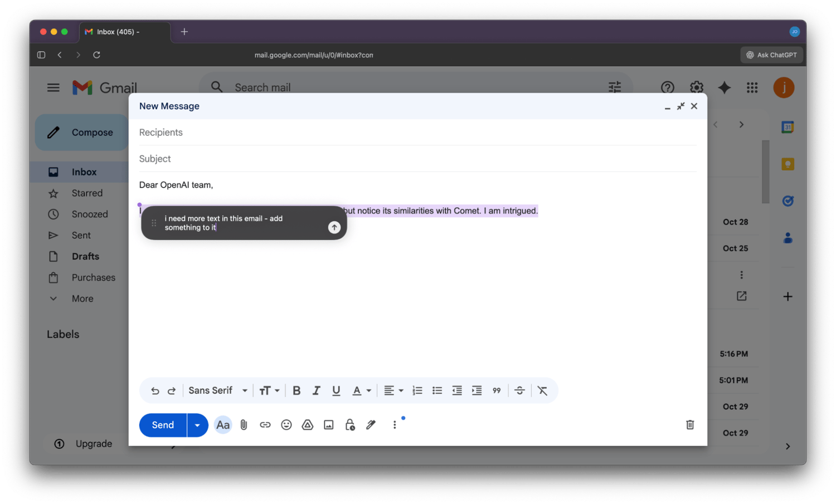Toggle italic formatting
Viewport: 836px width, 504px height.
tap(316, 391)
